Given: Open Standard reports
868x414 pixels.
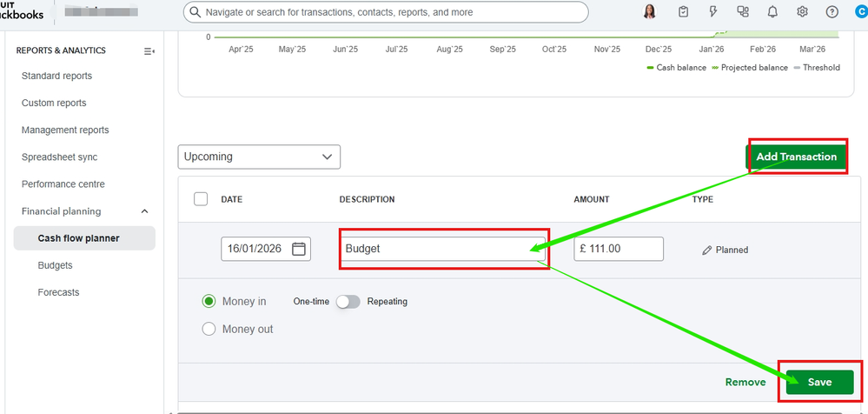Looking at the screenshot, I should pos(57,76).
